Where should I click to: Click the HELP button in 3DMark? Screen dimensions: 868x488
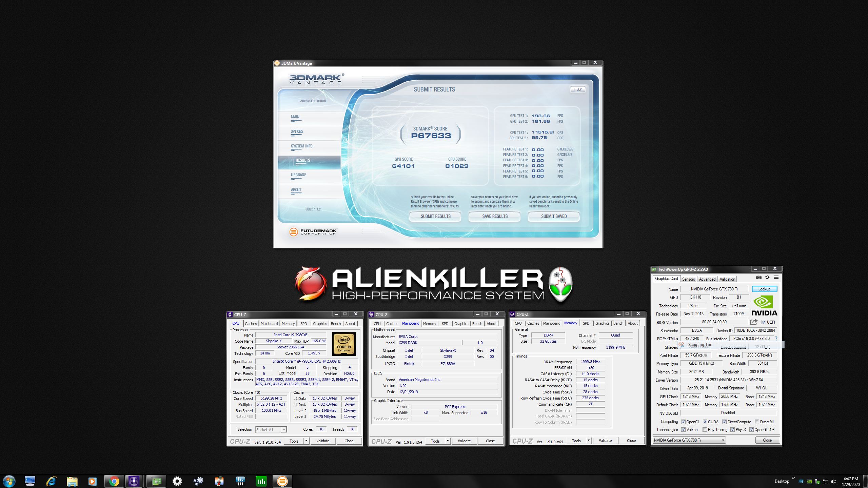click(578, 89)
